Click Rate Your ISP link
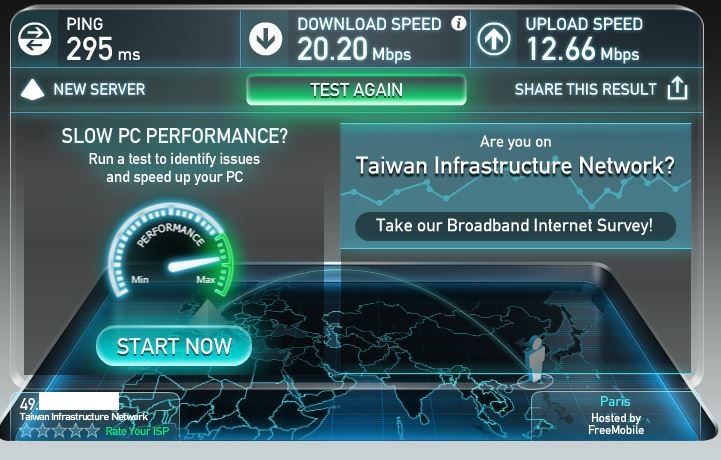This screenshot has width=721, height=460. (x=137, y=431)
